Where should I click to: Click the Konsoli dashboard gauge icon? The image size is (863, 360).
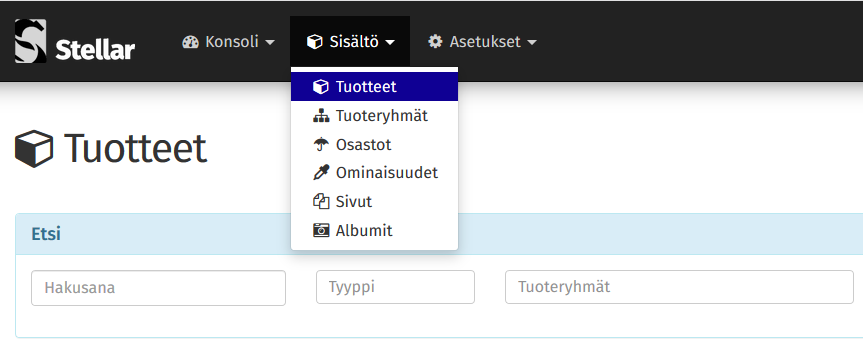[190, 42]
